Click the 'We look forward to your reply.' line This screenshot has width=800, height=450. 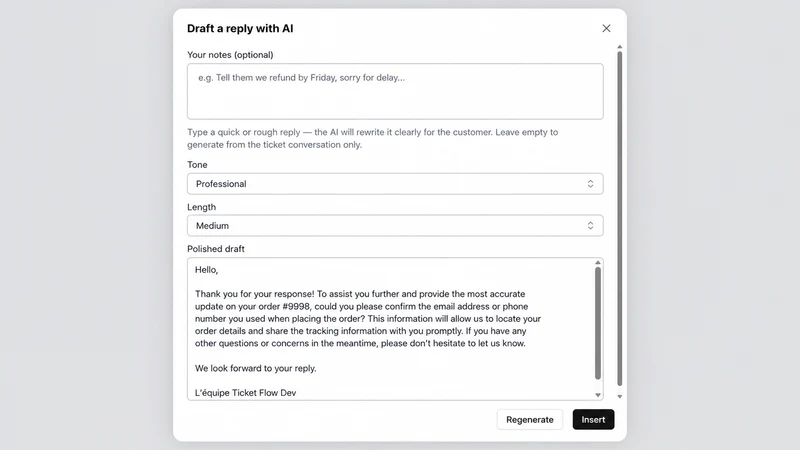point(256,368)
